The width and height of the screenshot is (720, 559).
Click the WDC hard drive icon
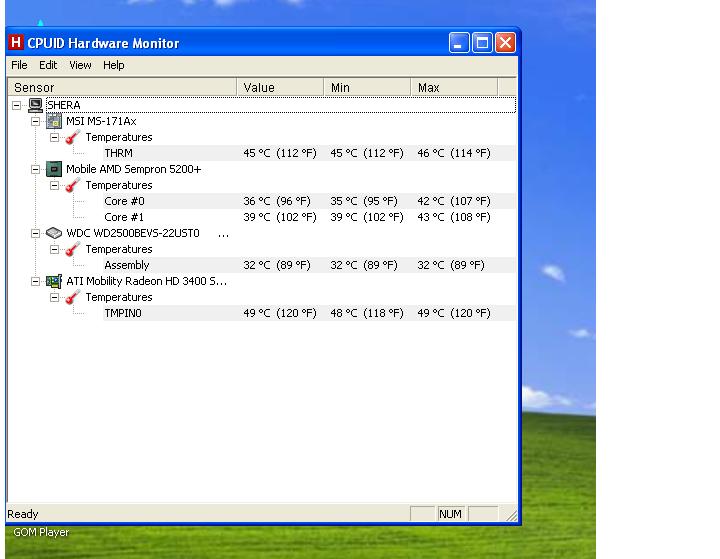click(54, 233)
